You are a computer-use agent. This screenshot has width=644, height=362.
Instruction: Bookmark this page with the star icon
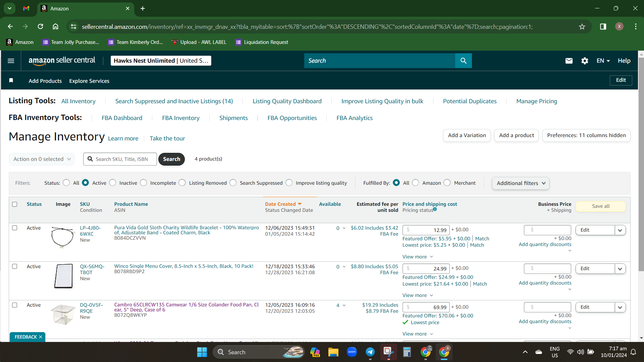tap(582, 26)
